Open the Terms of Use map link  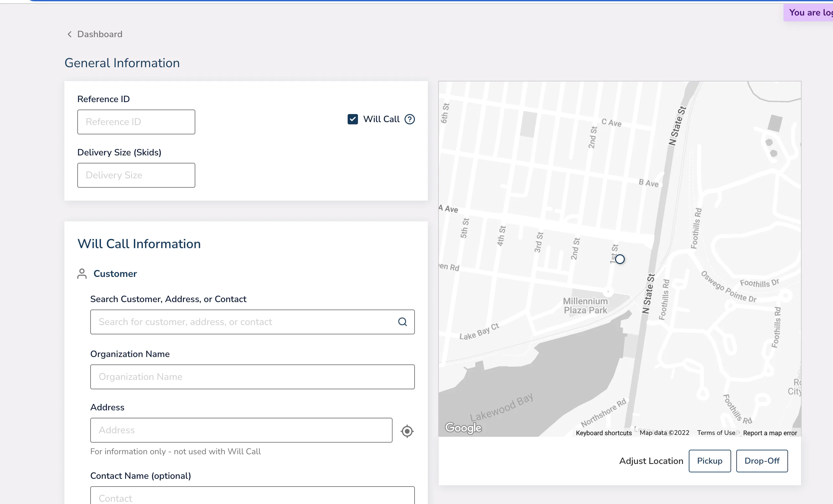[x=716, y=433]
